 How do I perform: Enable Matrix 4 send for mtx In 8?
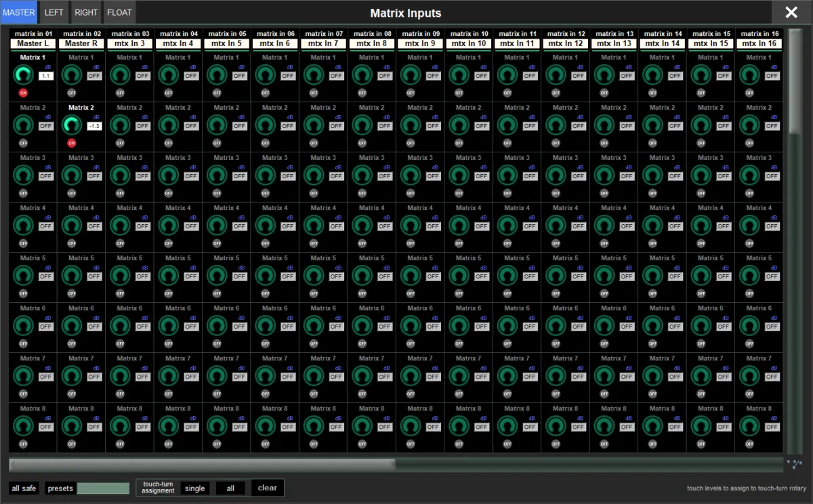[362, 243]
